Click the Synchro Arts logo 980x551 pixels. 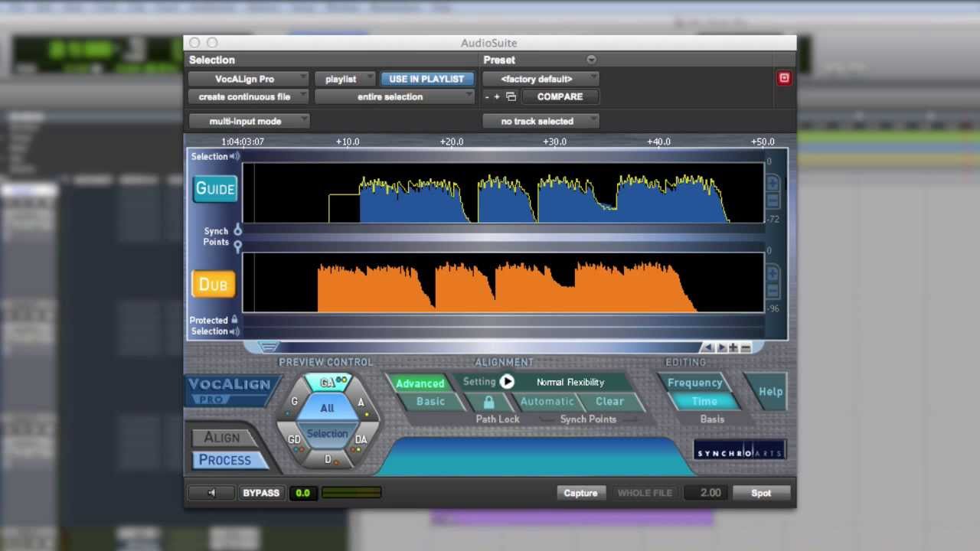[740, 451]
